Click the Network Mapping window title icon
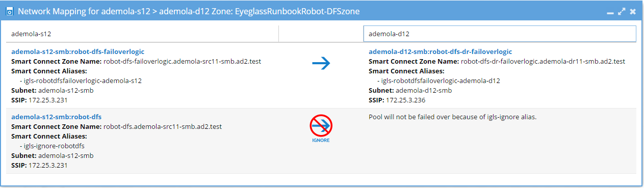Screen dimensions: 644x188 click(x=9, y=11)
